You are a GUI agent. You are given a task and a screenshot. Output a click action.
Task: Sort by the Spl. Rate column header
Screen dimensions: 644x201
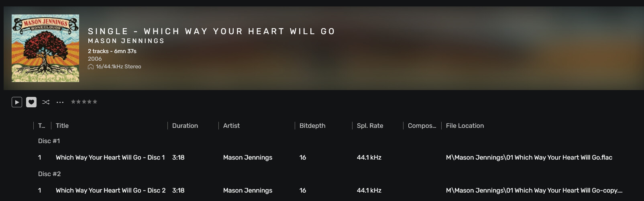click(x=370, y=126)
